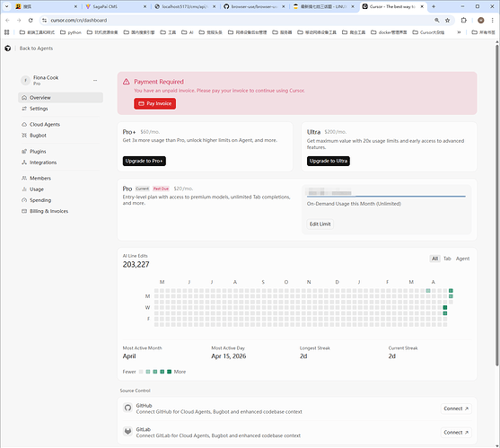Screen dimensions: 500x448
Task: Click the Pay Invoice button
Action: 154,103
